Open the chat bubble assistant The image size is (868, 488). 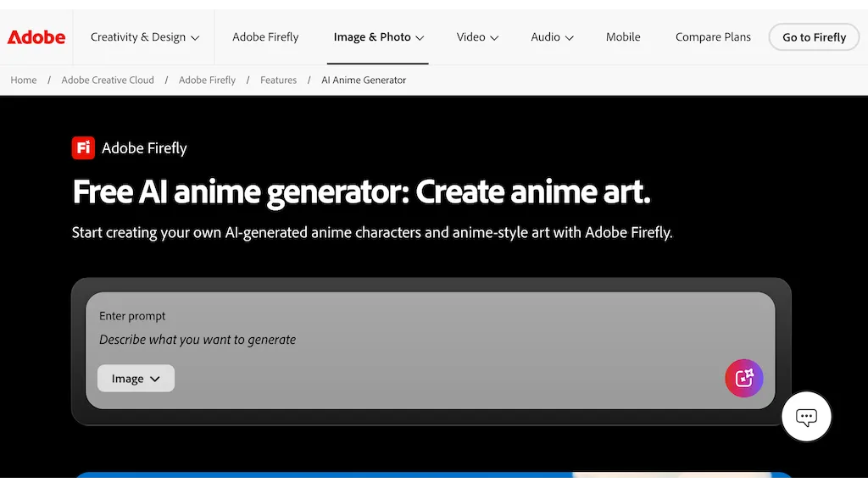[806, 417]
